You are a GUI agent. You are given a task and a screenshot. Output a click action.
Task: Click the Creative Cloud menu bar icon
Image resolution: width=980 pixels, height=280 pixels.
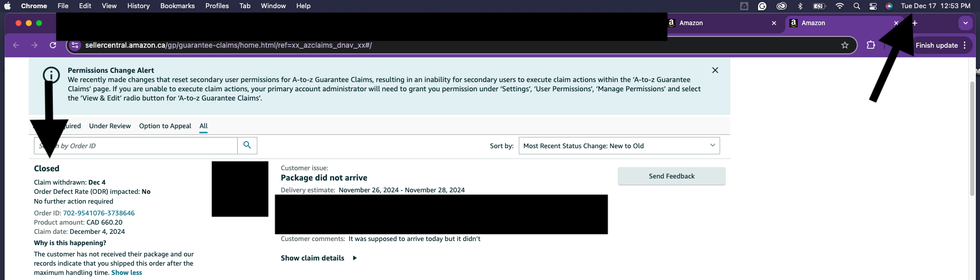click(781, 6)
